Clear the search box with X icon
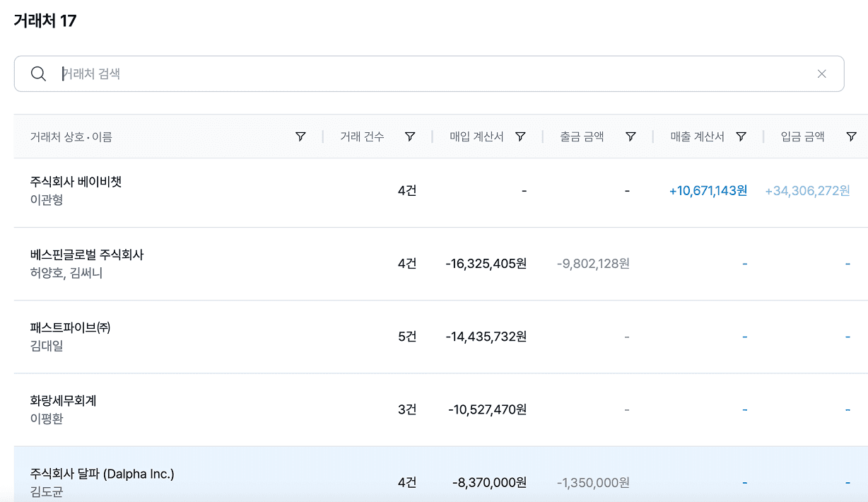Image resolution: width=868 pixels, height=502 pixels. click(821, 74)
